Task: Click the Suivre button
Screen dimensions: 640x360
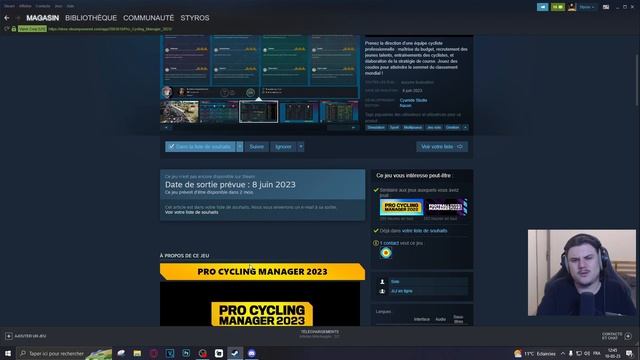Action: (x=257, y=147)
